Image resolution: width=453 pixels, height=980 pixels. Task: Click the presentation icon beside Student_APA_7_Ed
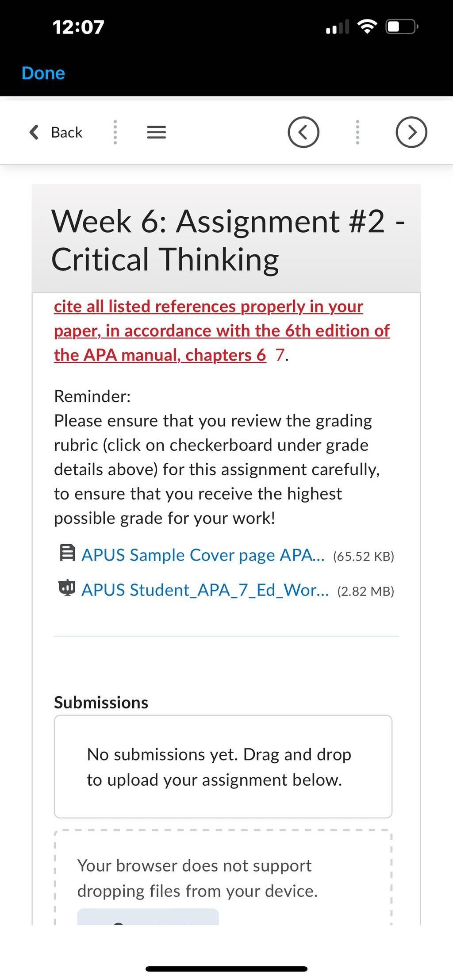(x=67, y=588)
